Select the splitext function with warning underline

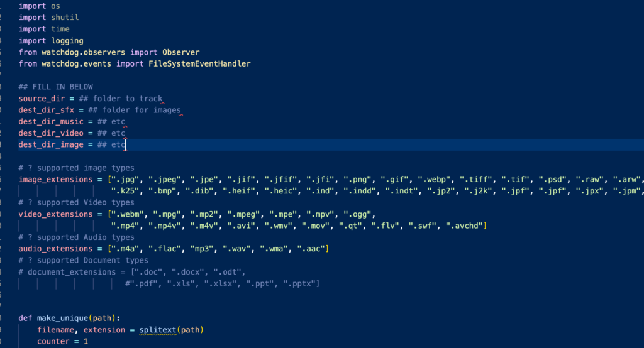click(158, 330)
